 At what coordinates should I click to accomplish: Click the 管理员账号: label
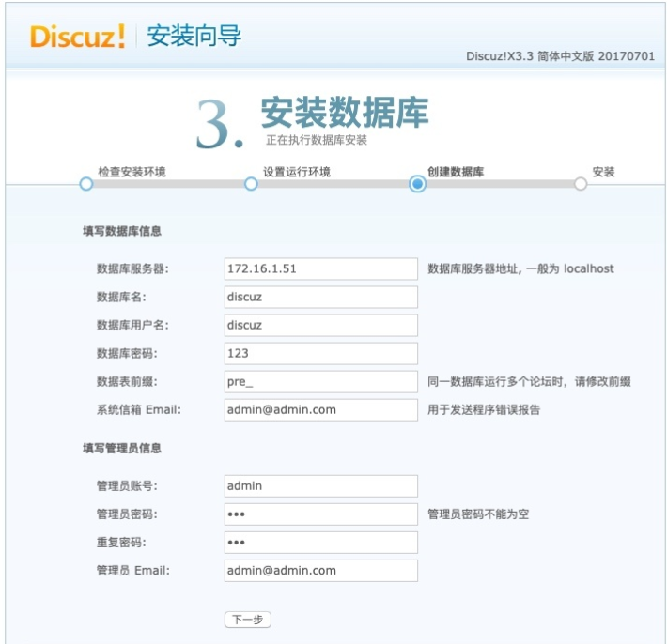(127, 486)
